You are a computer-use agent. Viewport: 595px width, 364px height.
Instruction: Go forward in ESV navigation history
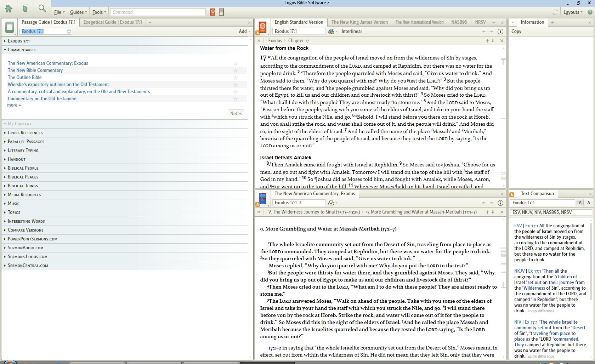click(492, 32)
